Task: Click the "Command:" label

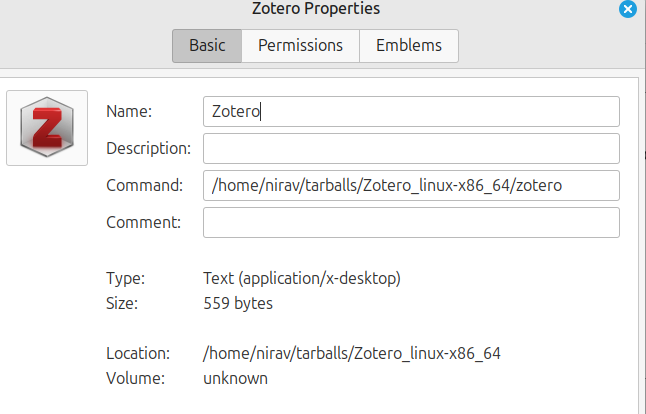Action: tap(144, 185)
